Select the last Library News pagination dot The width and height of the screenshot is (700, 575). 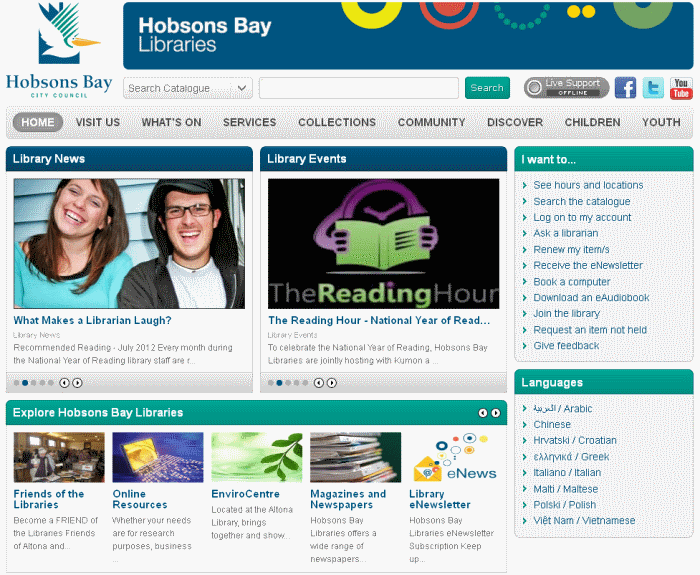(51, 383)
